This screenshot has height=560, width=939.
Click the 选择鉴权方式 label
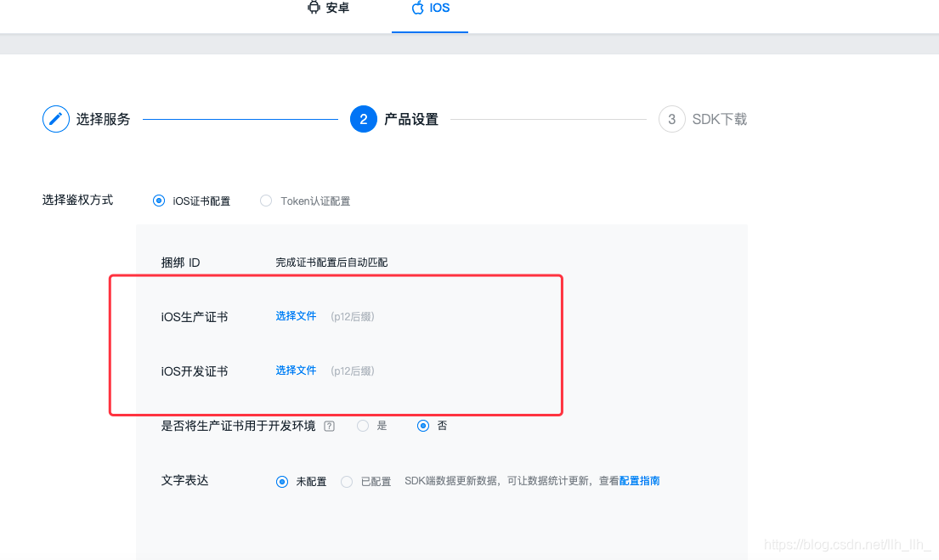(x=77, y=200)
